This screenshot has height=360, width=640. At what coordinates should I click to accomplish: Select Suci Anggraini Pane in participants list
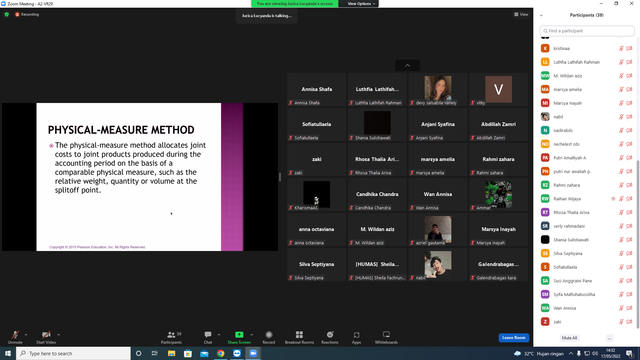tap(587, 281)
